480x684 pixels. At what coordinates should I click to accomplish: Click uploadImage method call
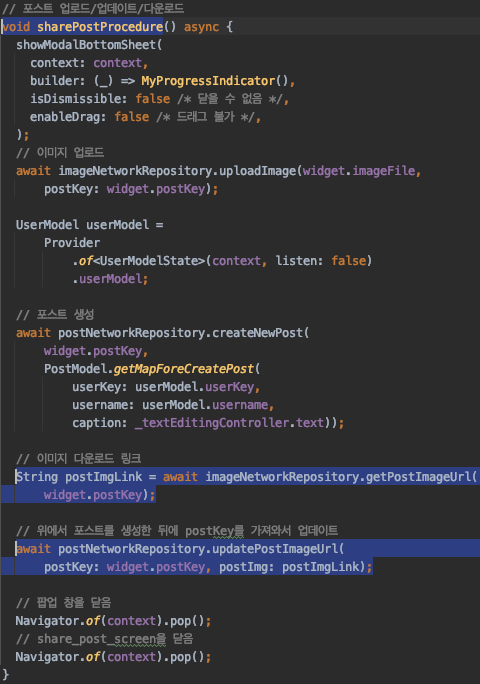257,171
